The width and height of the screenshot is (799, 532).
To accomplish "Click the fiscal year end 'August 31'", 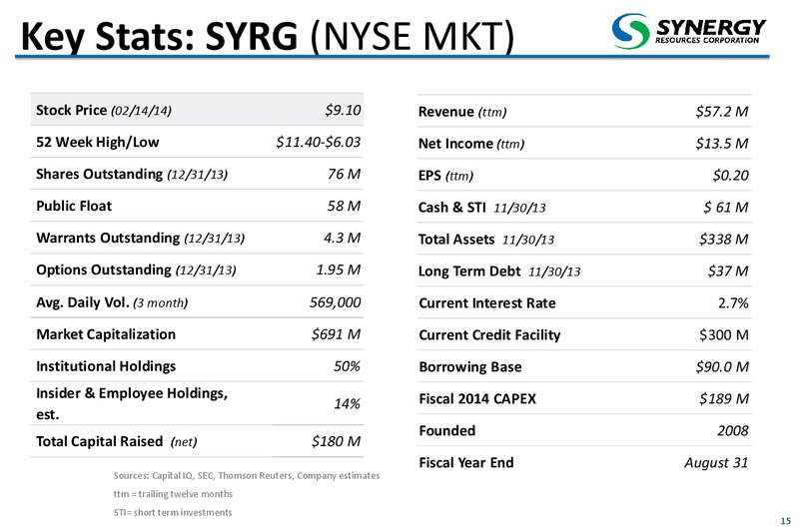I will pos(716,463).
